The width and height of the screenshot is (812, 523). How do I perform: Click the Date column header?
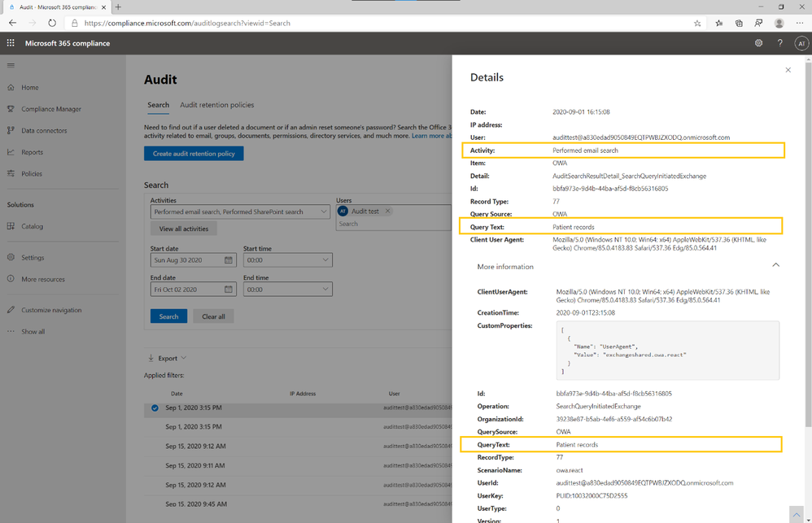[x=177, y=394]
